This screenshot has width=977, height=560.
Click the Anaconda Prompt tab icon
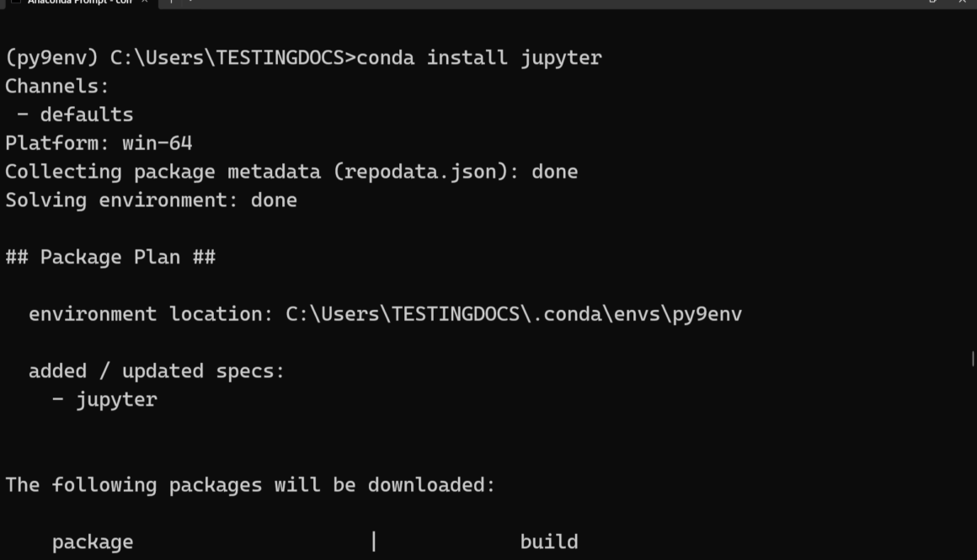click(x=15, y=2)
